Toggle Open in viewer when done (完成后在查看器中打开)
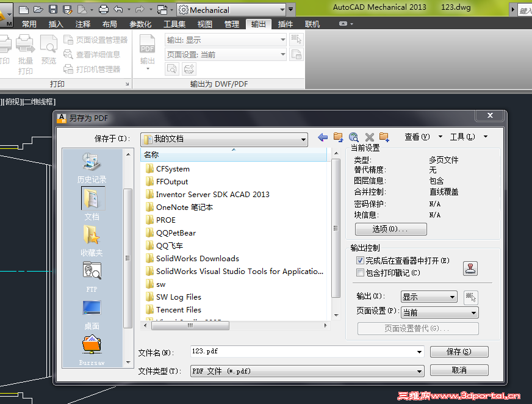This screenshot has width=532, height=404. 361,261
